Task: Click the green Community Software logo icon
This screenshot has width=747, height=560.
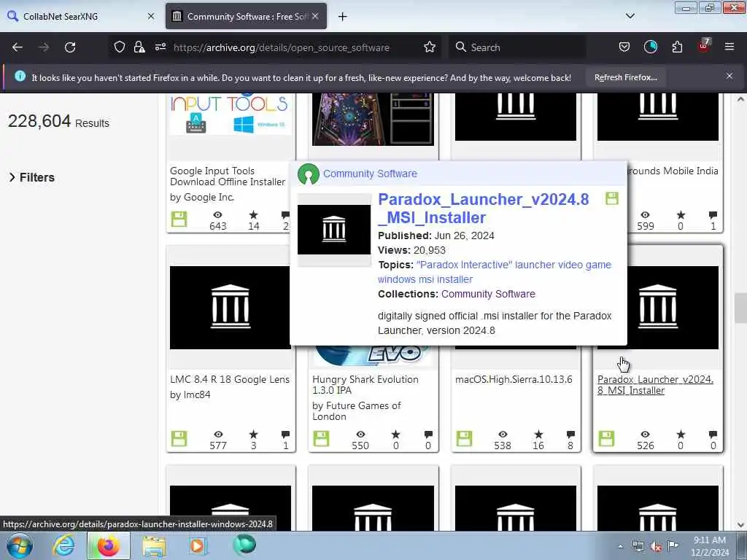Action: [x=309, y=174]
